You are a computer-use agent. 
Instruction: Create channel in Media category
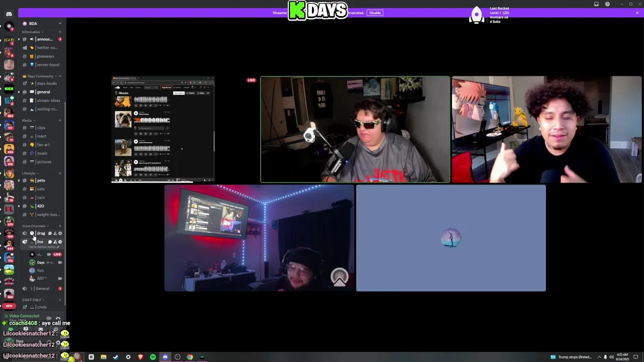(60, 121)
